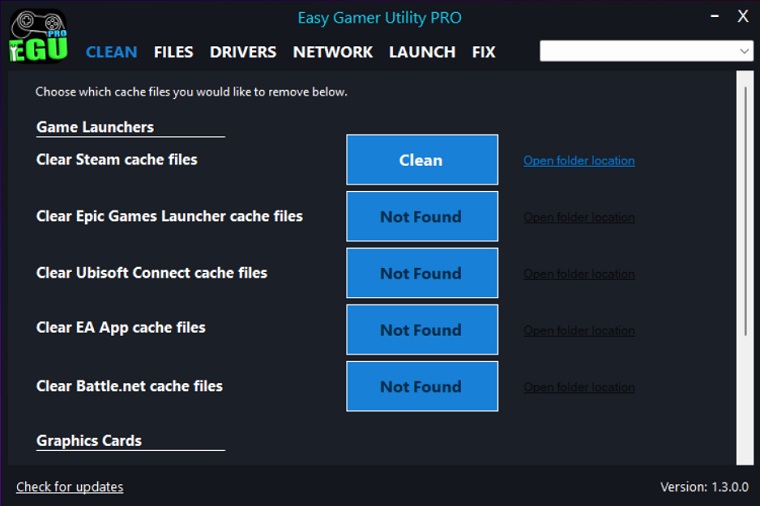This screenshot has width=760, height=506.
Task: Click the Clear Steam cache files label
Action: 117,159
